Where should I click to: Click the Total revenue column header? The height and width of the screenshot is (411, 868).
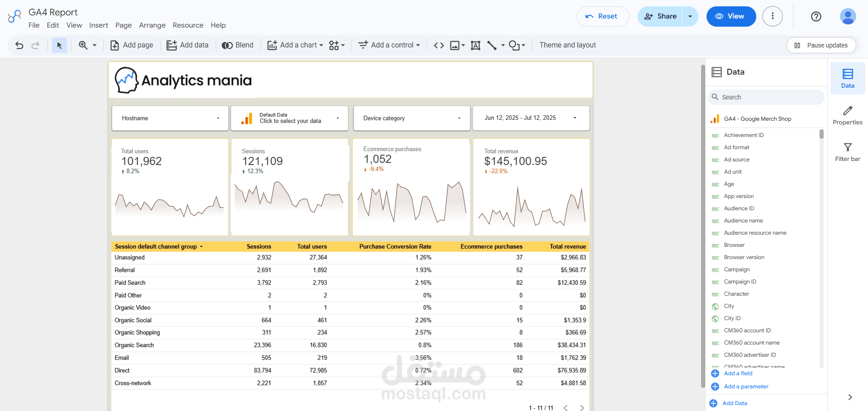click(x=568, y=246)
